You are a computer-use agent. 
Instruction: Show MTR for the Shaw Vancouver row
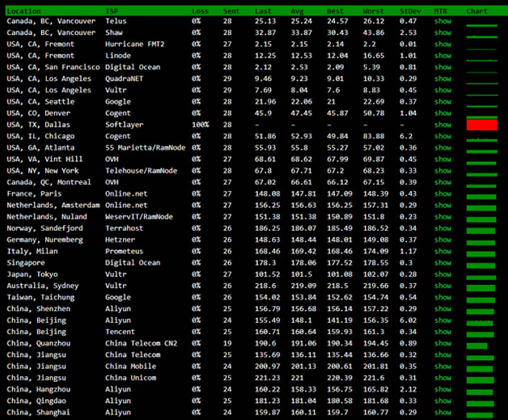442,32
